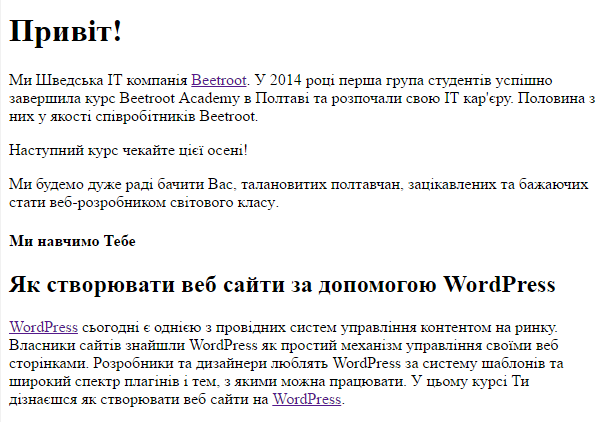Viewport: 603px width, 422px height.
Task: Click the words "Розробники та дизайнери люблять WordPress"
Action: pyautogui.click(x=247, y=363)
